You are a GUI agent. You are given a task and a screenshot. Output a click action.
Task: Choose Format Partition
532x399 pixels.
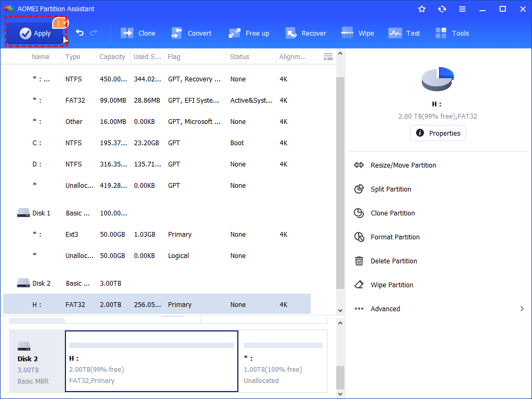(x=395, y=237)
